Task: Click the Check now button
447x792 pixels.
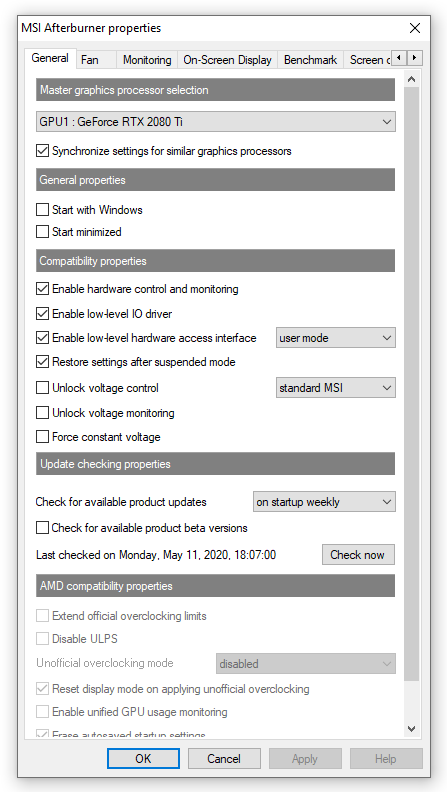Action: point(358,555)
